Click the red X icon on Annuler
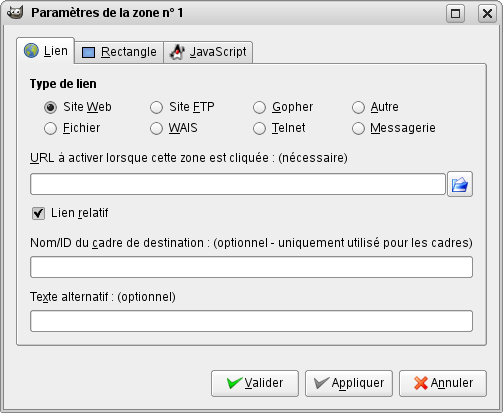 [x=421, y=383]
